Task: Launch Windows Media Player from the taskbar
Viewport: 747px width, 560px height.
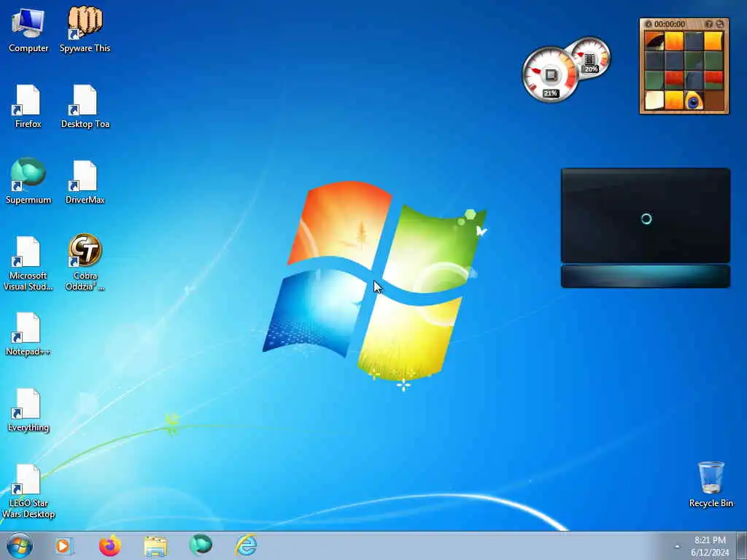Action: pos(63,545)
